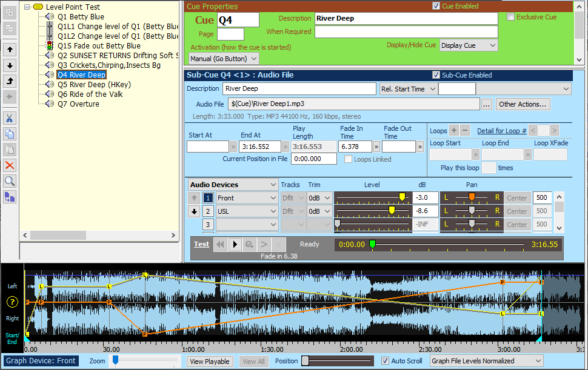
Task: Click the graph Position slider handle
Action: click(306, 361)
